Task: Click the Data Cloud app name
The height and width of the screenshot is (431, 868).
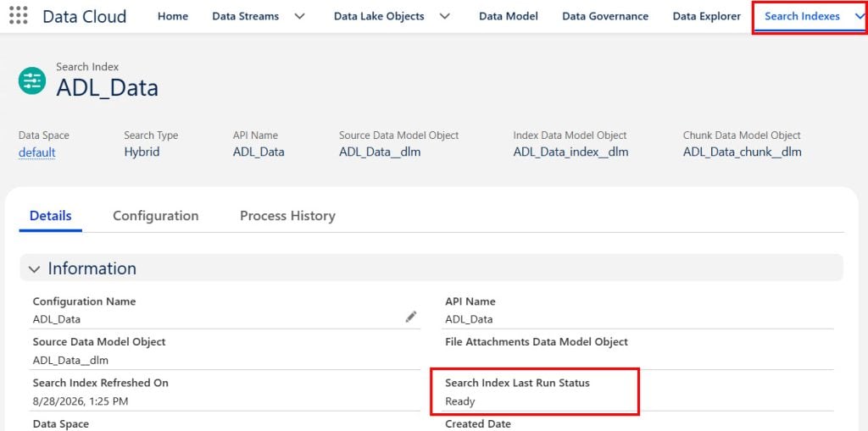Action: [84, 17]
